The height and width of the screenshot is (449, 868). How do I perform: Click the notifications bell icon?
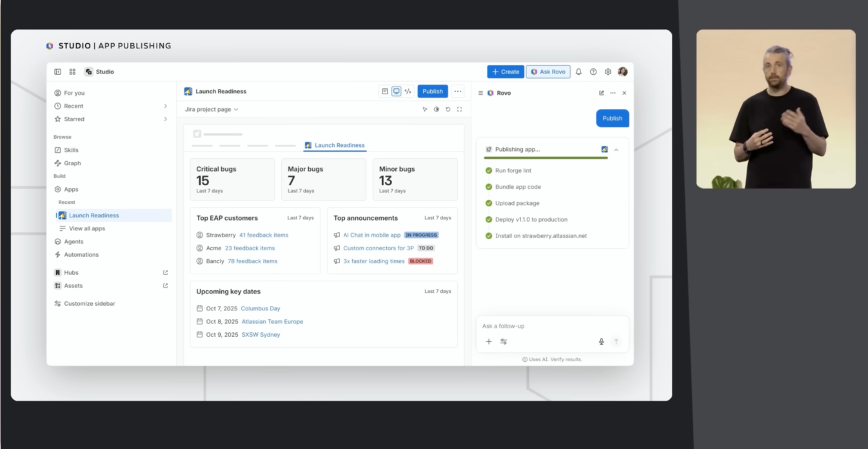(578, 72)
